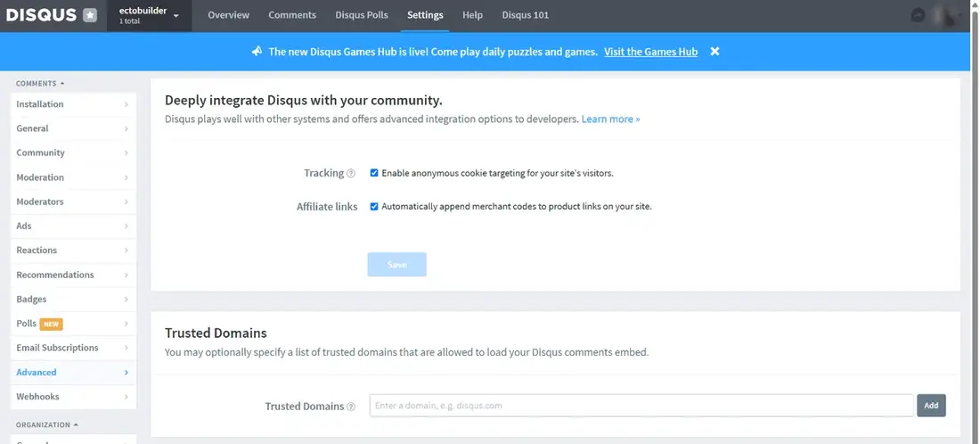Click the Disqus star badge icon

pyautogui.click(x=90, y=15)
